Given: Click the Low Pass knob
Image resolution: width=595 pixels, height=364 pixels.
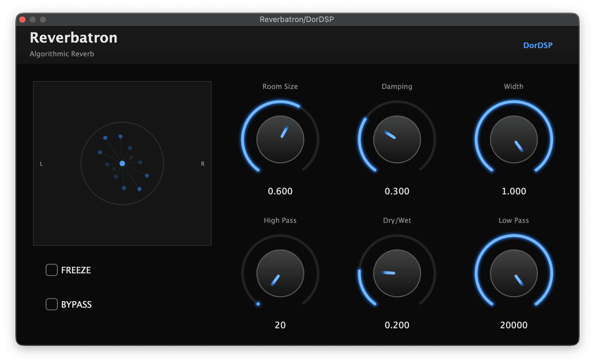Looking at the screenshot, I should 513,273.
